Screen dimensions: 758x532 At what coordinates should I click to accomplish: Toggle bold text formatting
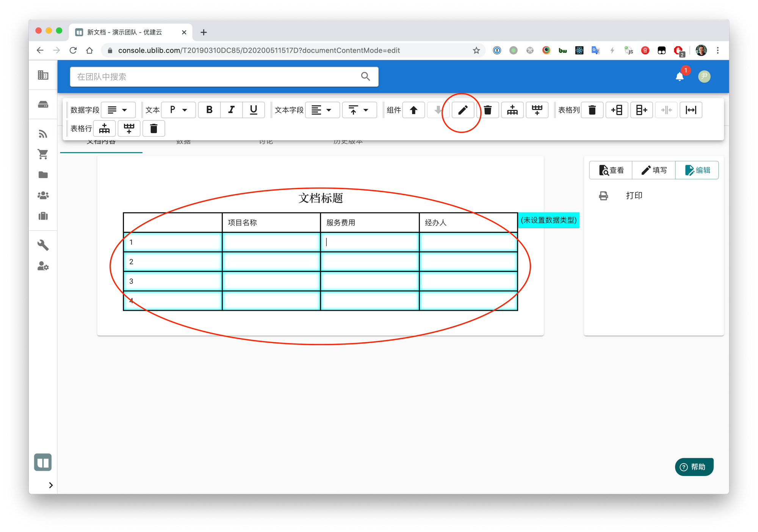pyautogui.click(x=209, y=110)
